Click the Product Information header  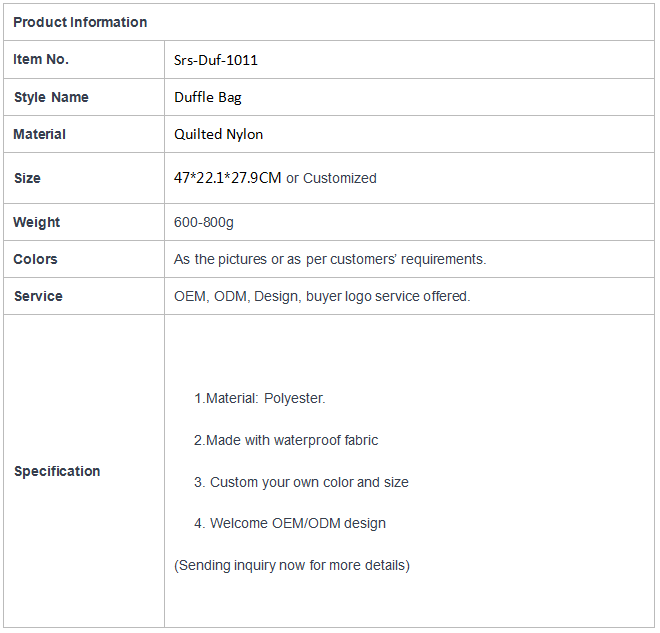(x=80, y=22)
